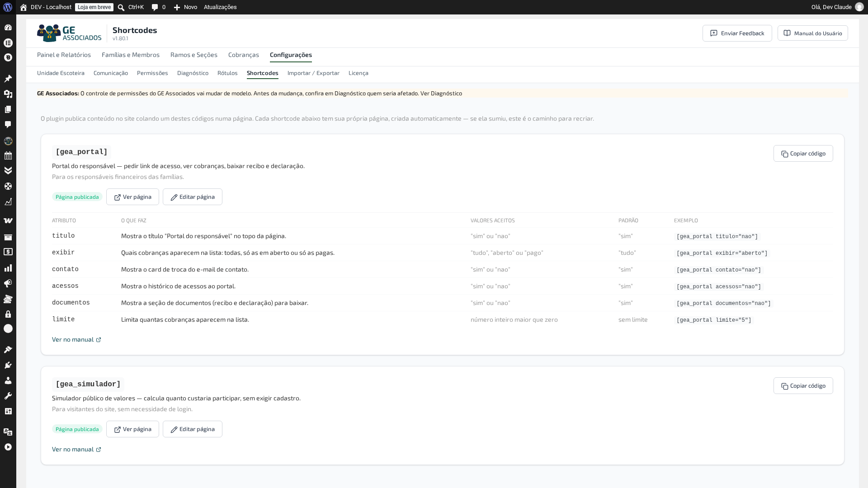Click the Enviar Feedback button
Viewport: 868px width, 488px height.
click(737, 33)
